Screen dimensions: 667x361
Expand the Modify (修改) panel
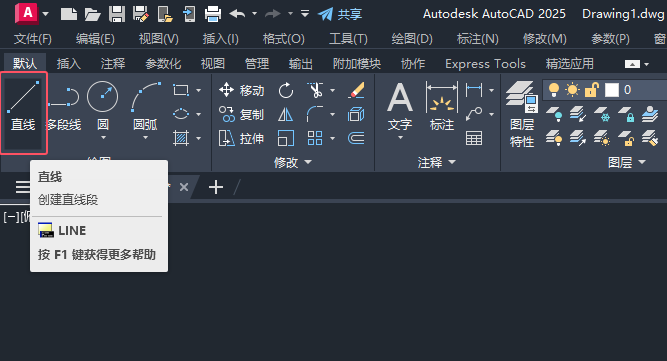tap(293, 162)
